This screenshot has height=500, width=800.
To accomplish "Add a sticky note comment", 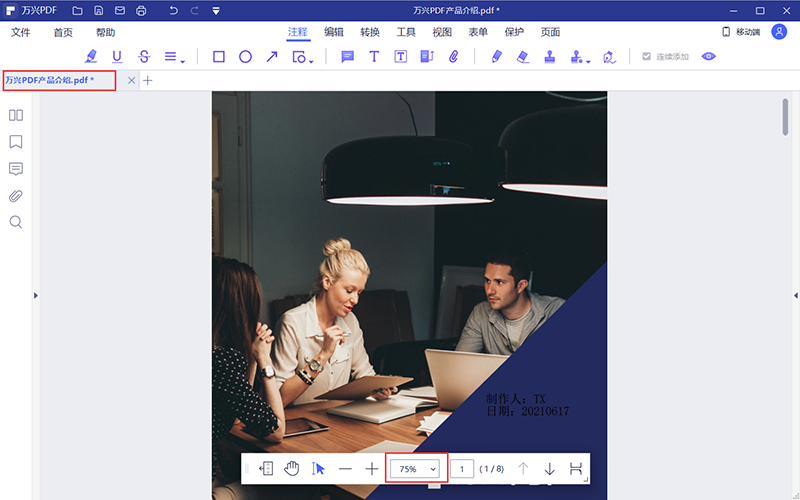I will pos(348,57).
